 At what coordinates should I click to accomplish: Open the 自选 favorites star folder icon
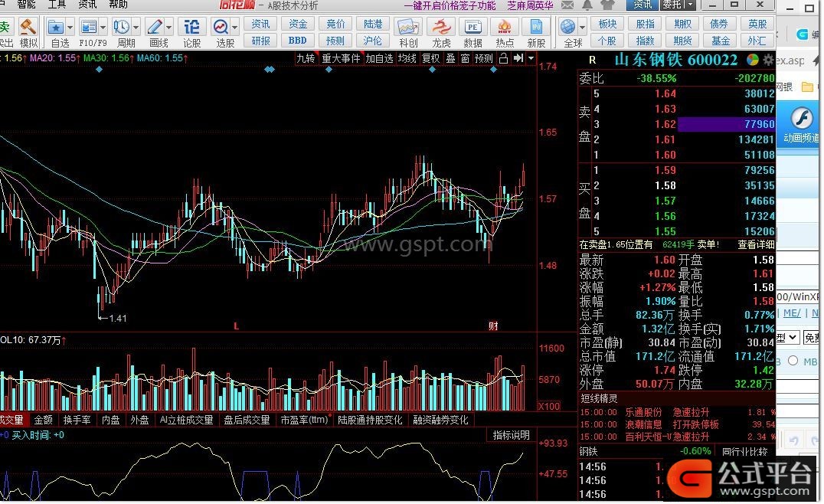click(x=56, y=27)
